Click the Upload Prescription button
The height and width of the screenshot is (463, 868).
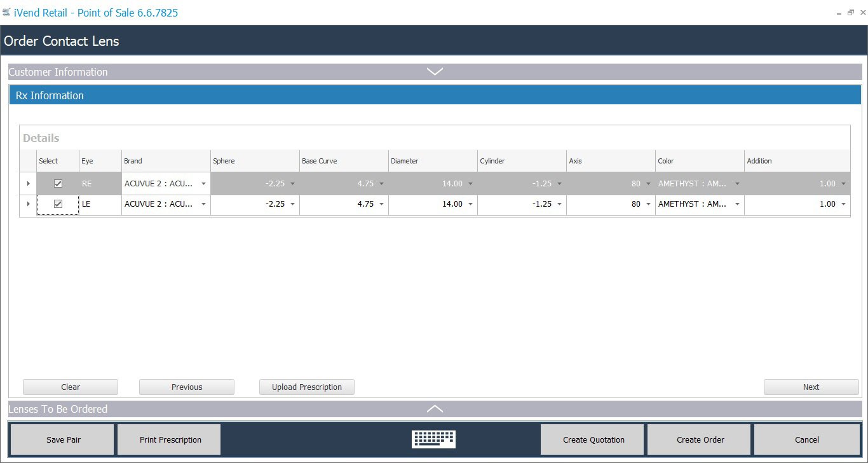click(306, 387)
